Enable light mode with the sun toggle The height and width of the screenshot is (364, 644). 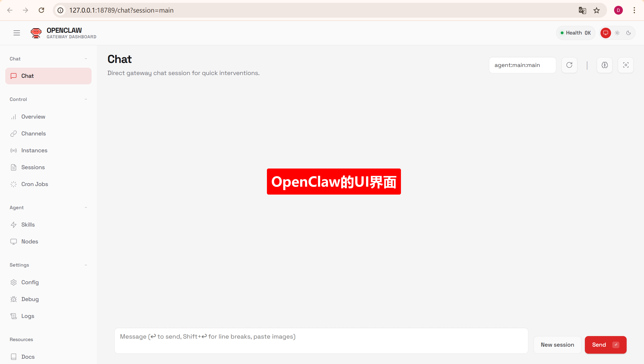617,33
